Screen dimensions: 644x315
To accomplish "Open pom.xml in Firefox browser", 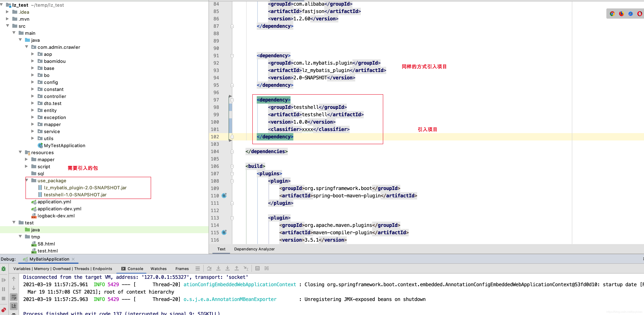I will (621, 14).
